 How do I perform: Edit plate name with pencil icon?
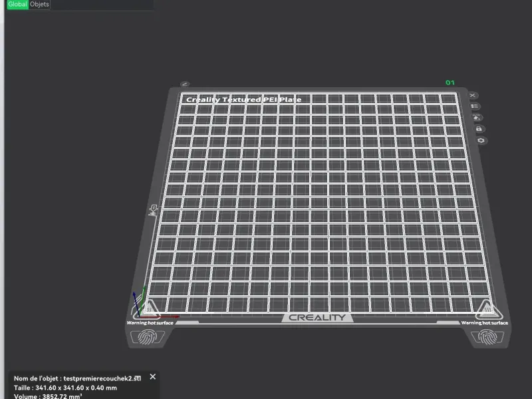click(x=185, y=84)
